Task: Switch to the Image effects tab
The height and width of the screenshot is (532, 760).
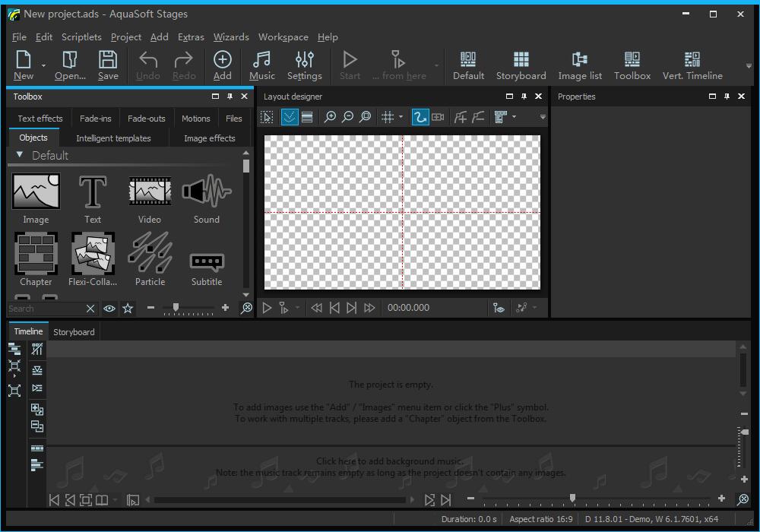Action: coord(209,138)
